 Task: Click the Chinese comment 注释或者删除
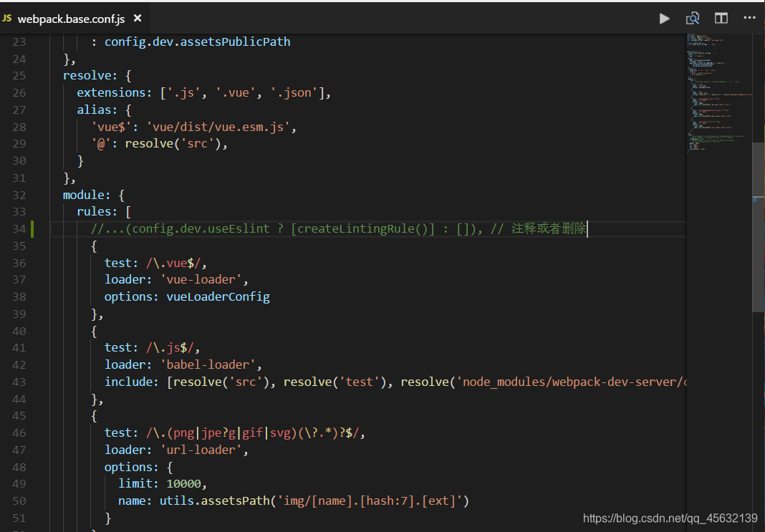click(549, 228)
